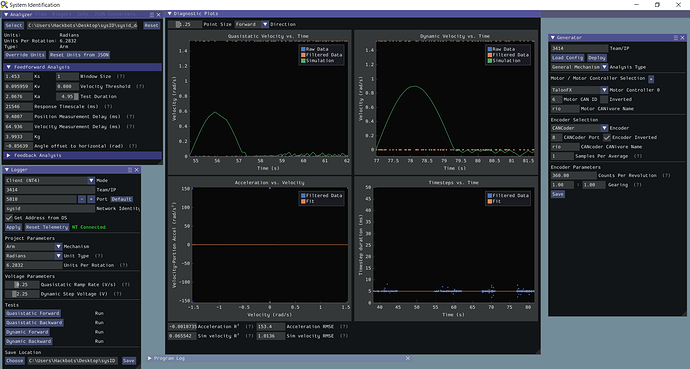This screenshot has width=690, height=369.
Task: Enable the motor Inverted checkbox
Action: 604,99
